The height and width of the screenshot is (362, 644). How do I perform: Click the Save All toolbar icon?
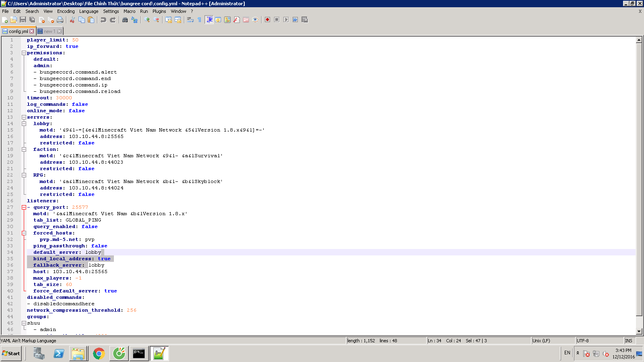(x=32, y=20)
